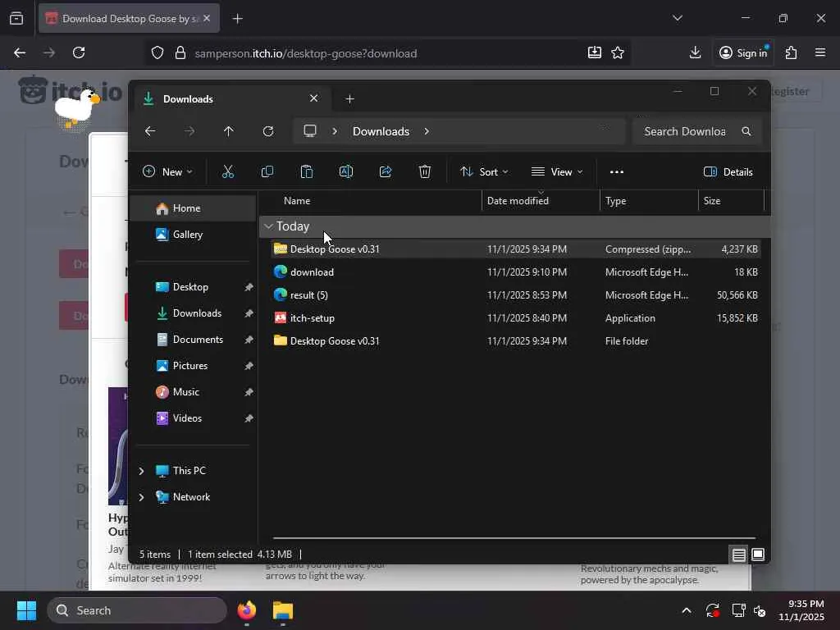The image size is (840, 630).
Task: Click the horizontal scrollbar in file list
Action: click(x=514, y=537)
